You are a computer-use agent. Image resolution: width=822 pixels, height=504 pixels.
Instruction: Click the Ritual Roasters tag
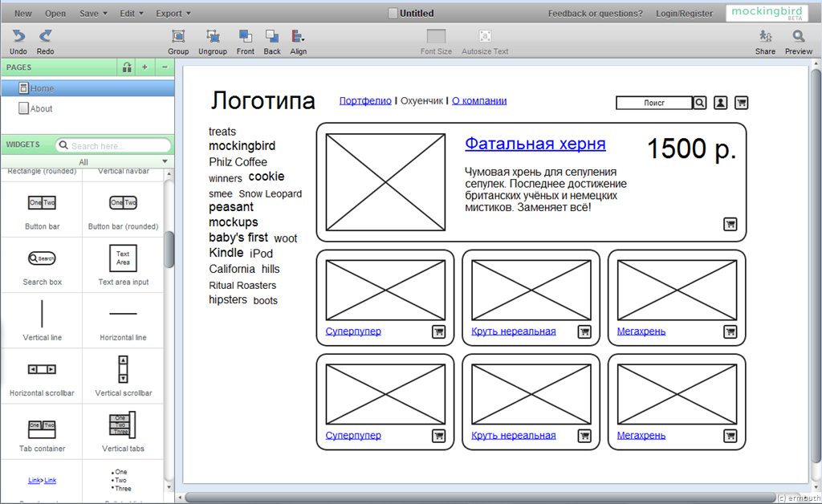242,286
